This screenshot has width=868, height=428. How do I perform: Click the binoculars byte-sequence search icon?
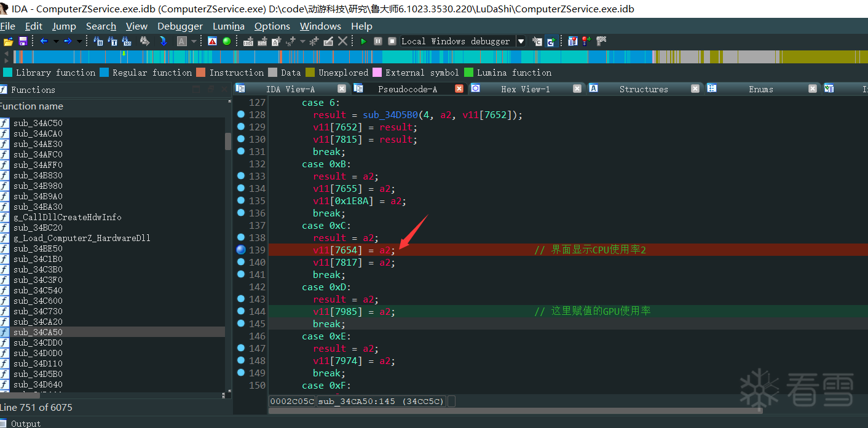[127, 41]
